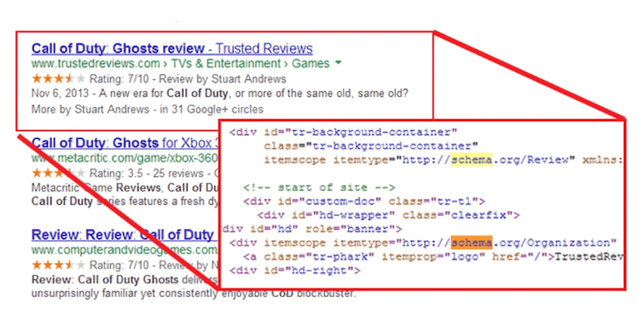Click the orange highlighted schema in Organization line

(471, 243)
